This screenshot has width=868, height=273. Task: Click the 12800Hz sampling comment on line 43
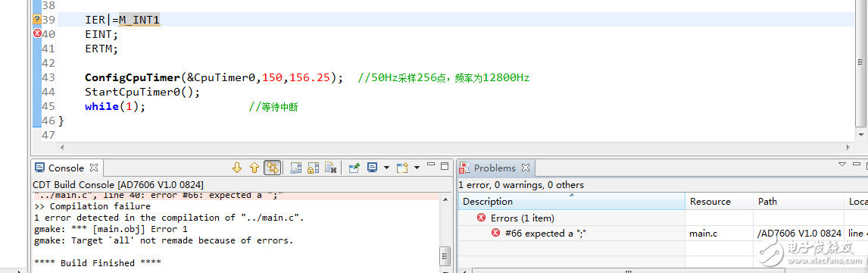(444, 77)
